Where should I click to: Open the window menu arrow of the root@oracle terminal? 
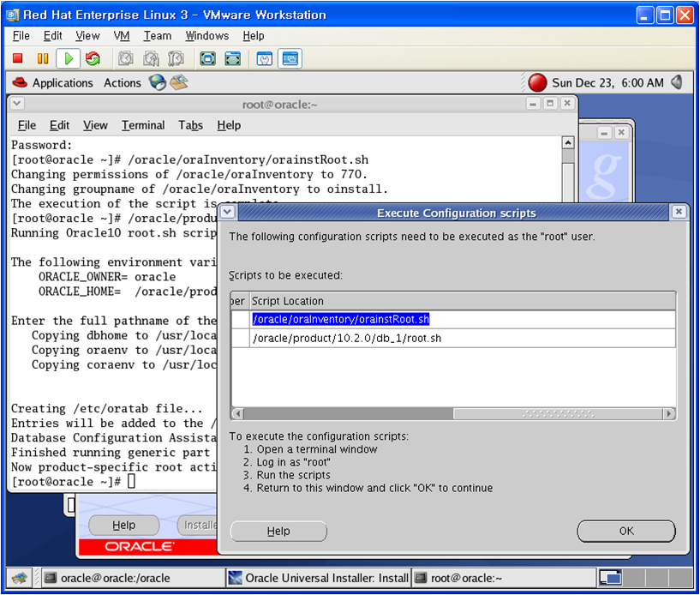pyautogui.click(x=17, y=104)
